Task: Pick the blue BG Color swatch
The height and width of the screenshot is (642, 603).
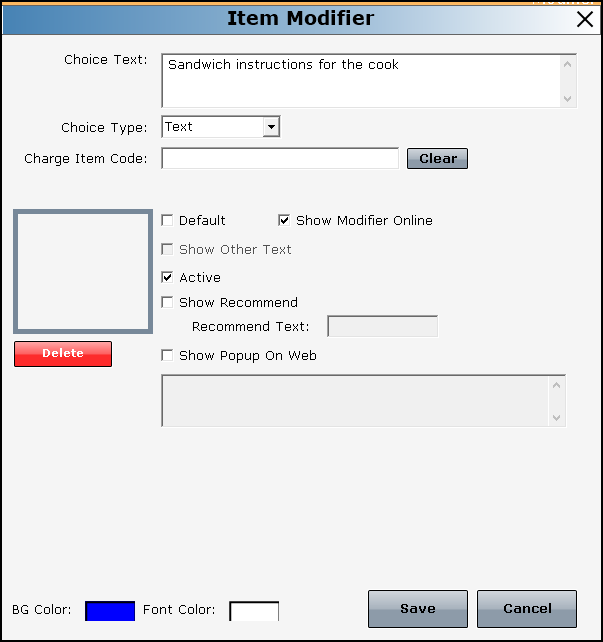Action: (x=110, y=611)
